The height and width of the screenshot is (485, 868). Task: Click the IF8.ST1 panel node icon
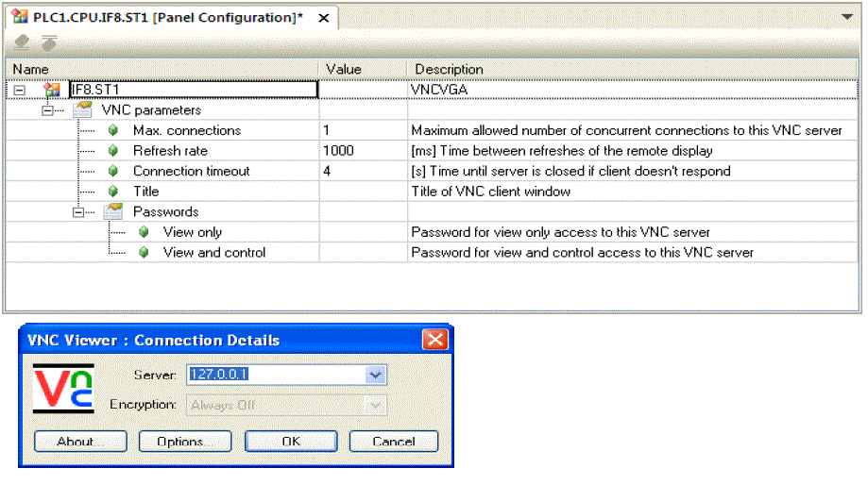(x=52, y=90)
